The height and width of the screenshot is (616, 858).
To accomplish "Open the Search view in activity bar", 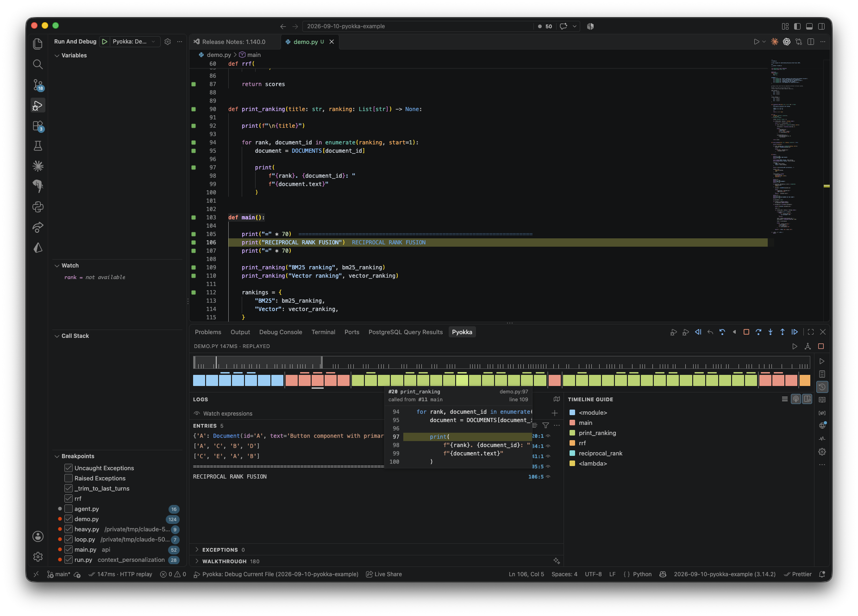I will pos(38,64).
